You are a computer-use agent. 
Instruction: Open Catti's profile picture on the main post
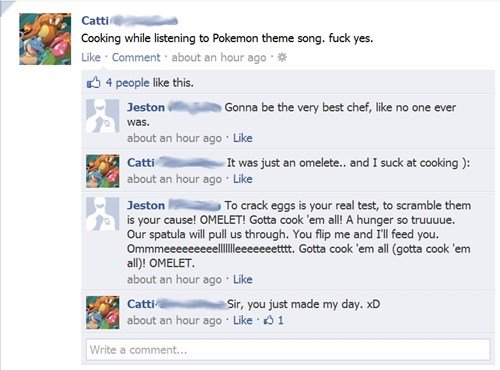[45, 39]
